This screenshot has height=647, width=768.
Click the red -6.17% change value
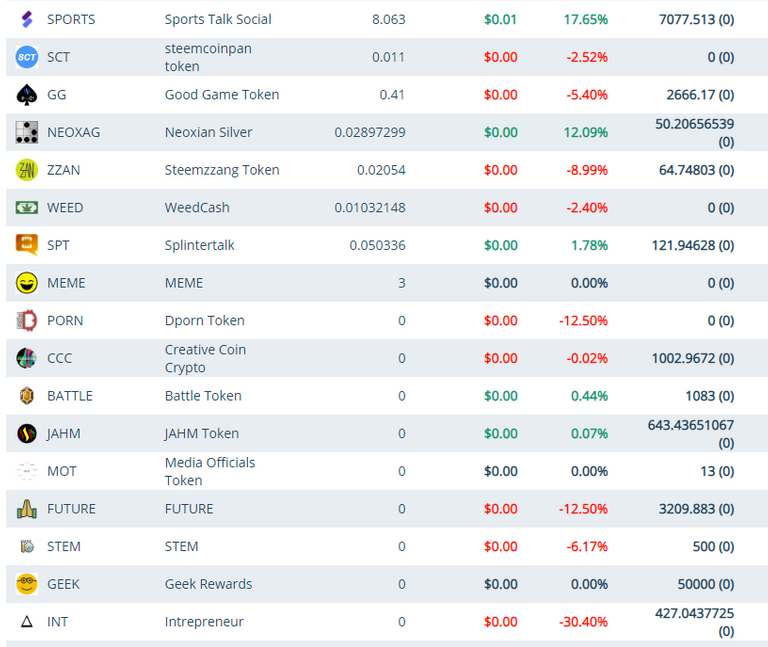(587, 547)
